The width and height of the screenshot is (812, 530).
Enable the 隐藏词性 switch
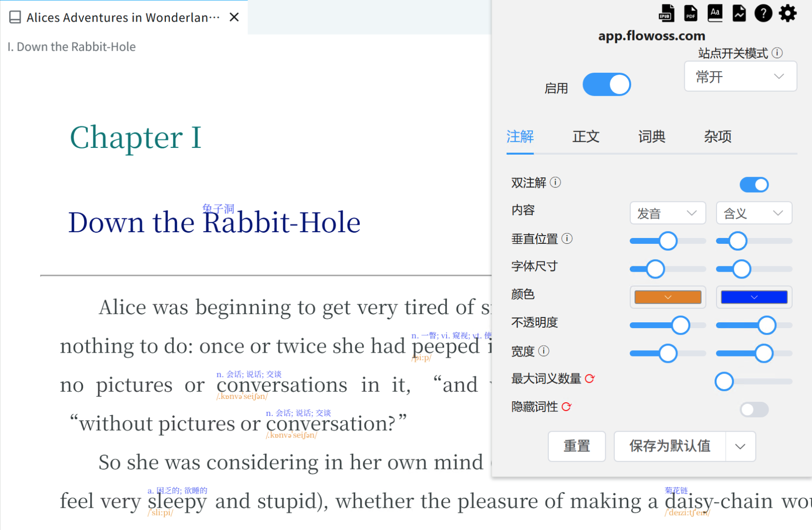pos(754,410)
